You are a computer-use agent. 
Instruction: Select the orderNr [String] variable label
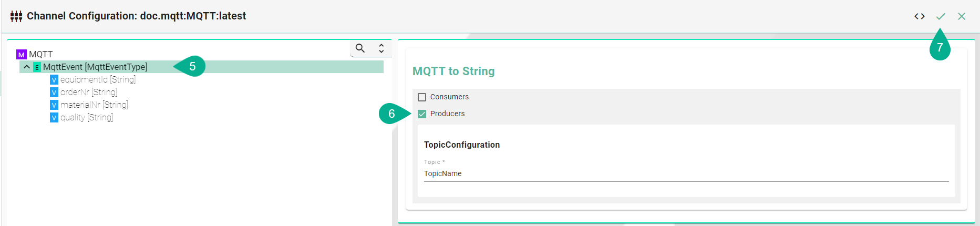[88, 92]
